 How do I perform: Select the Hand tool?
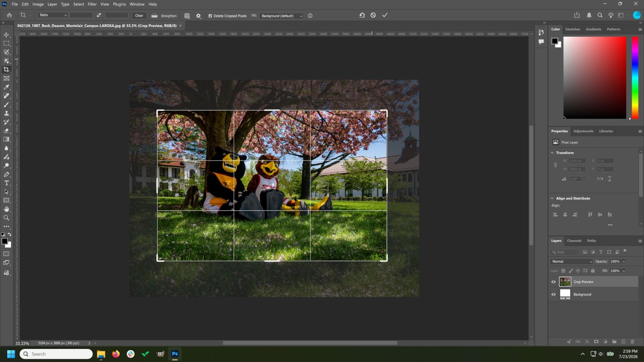tap(6, 209)
